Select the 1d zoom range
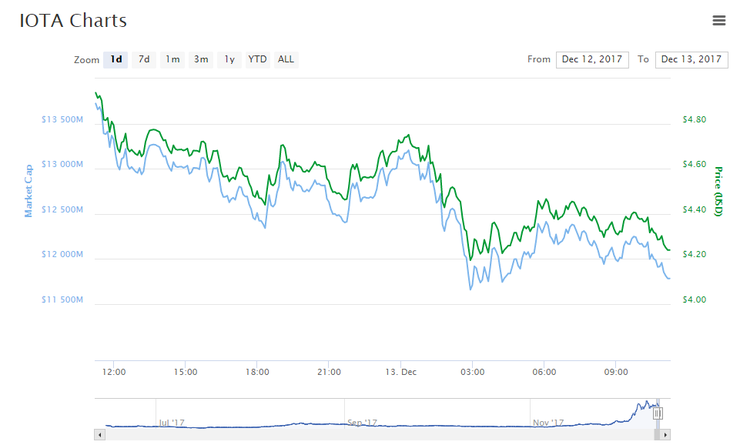 click(x=117, y=59)
